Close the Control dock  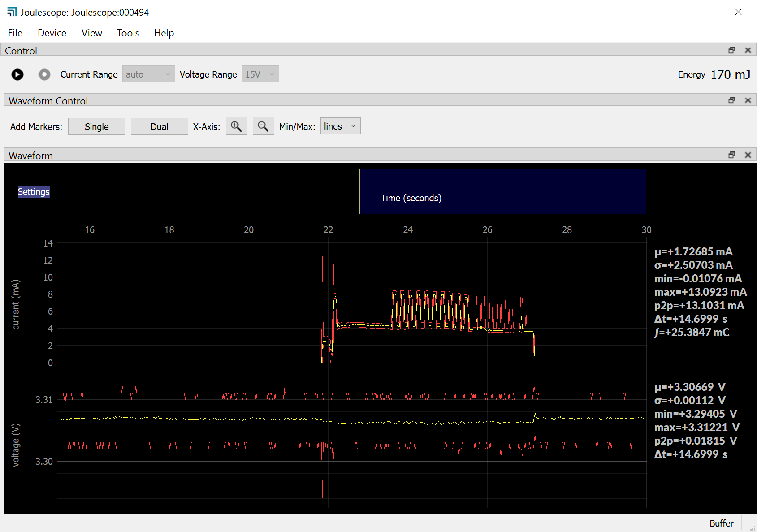tap(748, 50)
